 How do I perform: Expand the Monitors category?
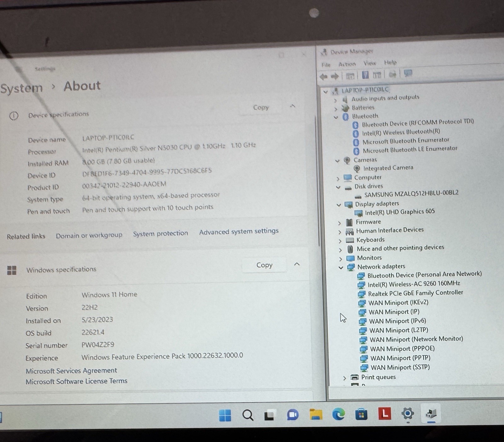click(x=341, y=259)
